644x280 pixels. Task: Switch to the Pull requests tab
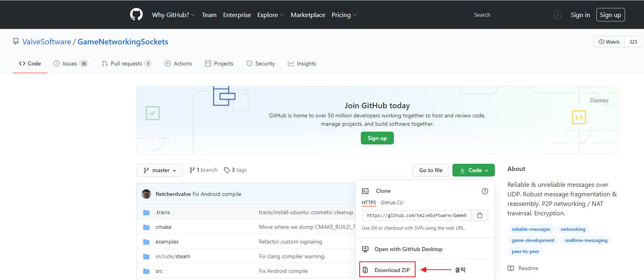pyautogui.click(x=126, y=63)
